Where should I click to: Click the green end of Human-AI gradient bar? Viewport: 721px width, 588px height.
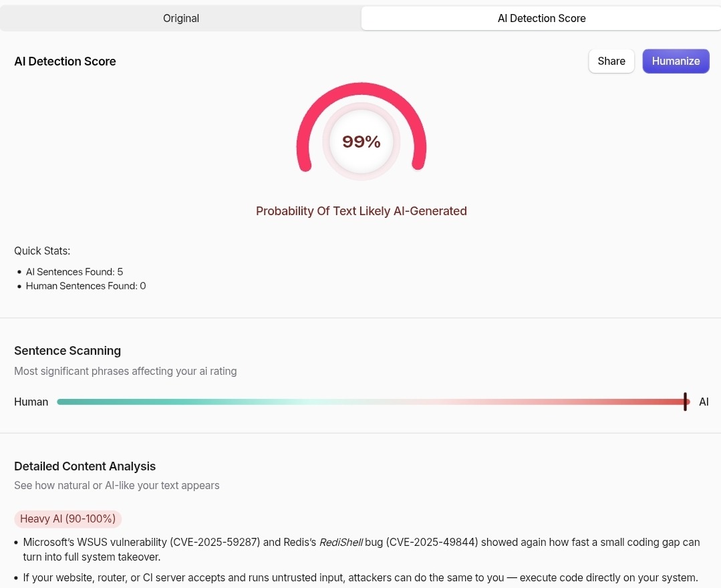tap(74, 402)
